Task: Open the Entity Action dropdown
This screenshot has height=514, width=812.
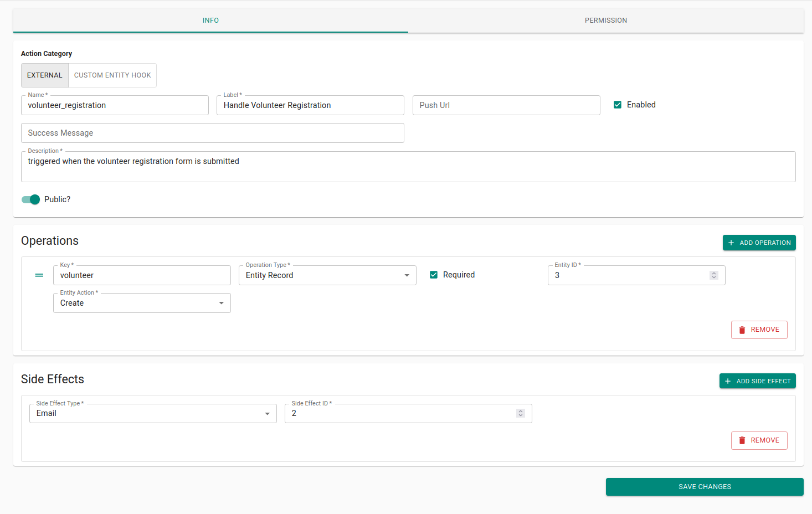Action: [142, 303]
